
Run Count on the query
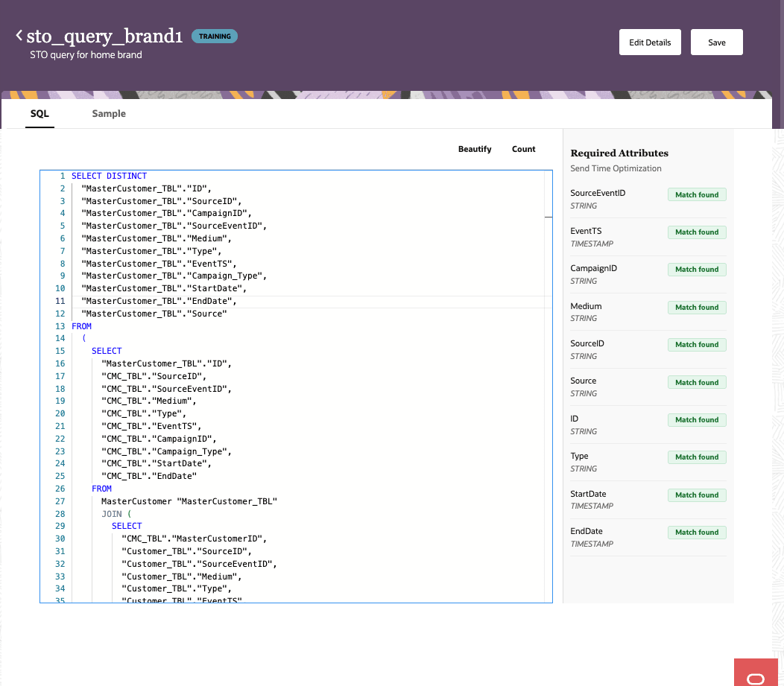point(523,149)
